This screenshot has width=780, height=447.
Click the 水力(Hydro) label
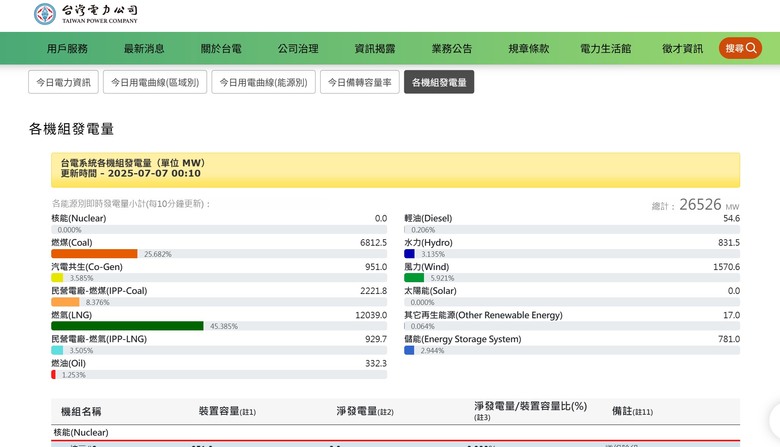pyautogui.click(x=428, y=243)
